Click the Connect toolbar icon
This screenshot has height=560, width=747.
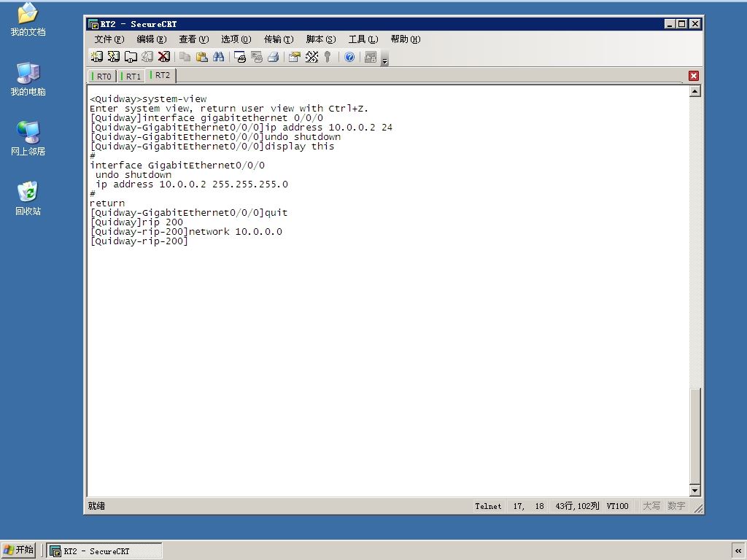(x=97, y=57)
